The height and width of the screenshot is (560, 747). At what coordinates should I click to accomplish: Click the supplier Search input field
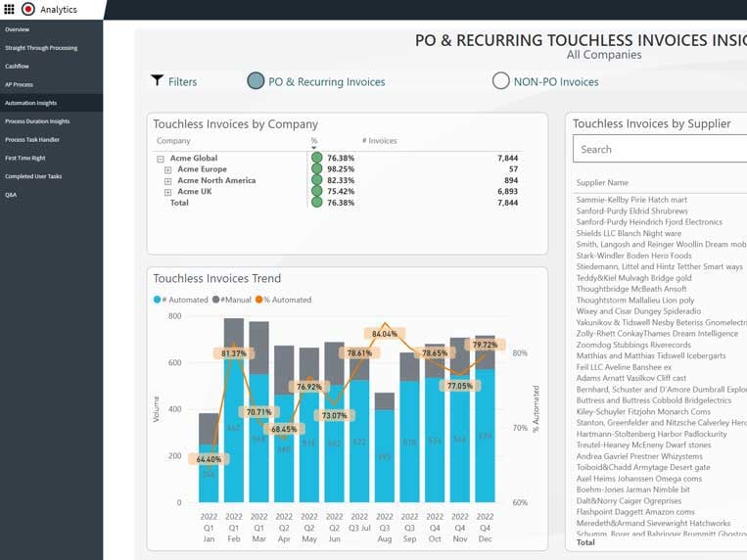658,149
